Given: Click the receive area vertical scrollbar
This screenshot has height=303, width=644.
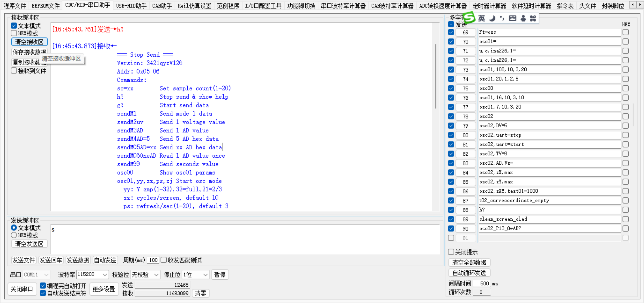Looking at the screenshot, I should point(436,76).
